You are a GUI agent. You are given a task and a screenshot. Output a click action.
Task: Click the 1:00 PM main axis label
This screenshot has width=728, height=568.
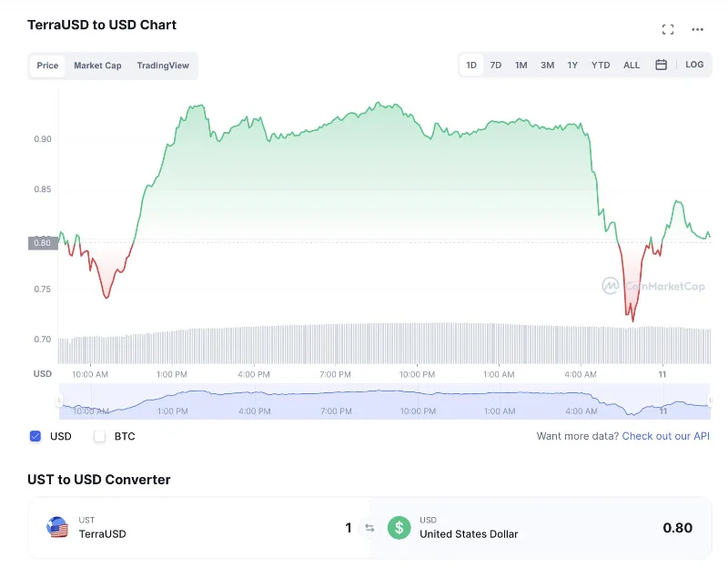[172, 374]
